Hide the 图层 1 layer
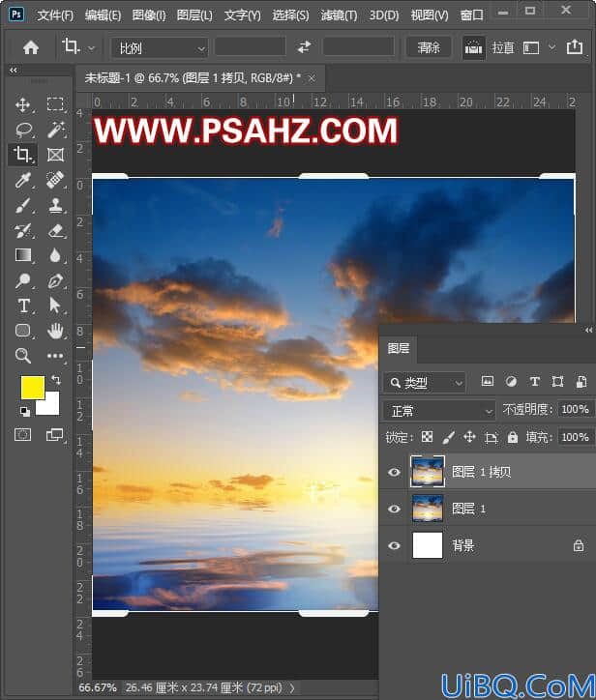 [394, 509]
